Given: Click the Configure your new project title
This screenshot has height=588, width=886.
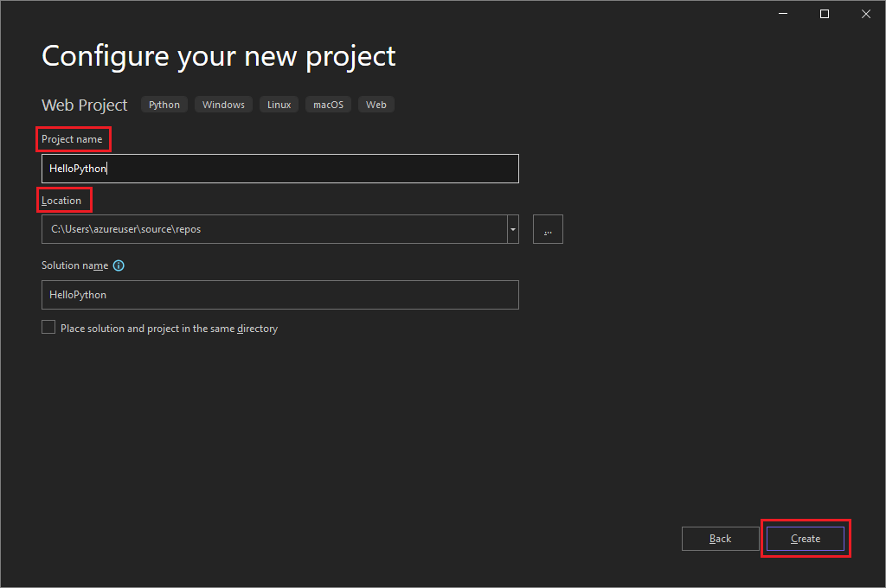Looking at the screenshot, I should pyautogui.click(x=219, y=56).
